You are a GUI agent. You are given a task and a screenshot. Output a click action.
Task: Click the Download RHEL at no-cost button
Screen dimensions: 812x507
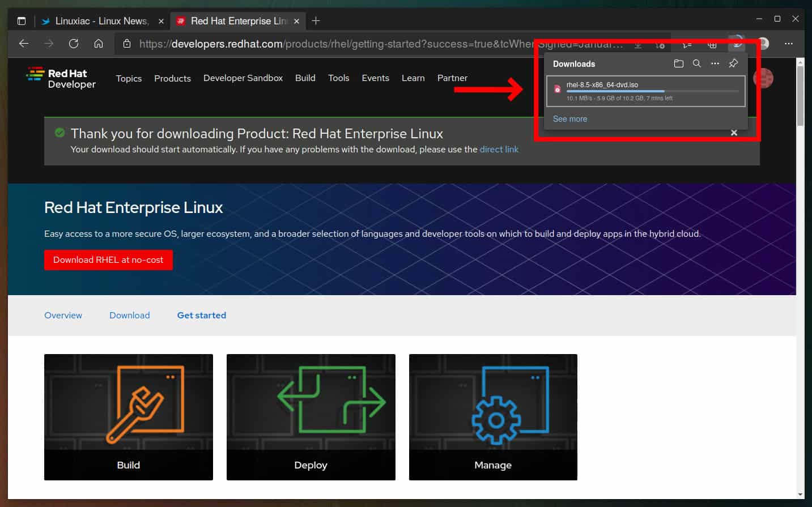108,259
